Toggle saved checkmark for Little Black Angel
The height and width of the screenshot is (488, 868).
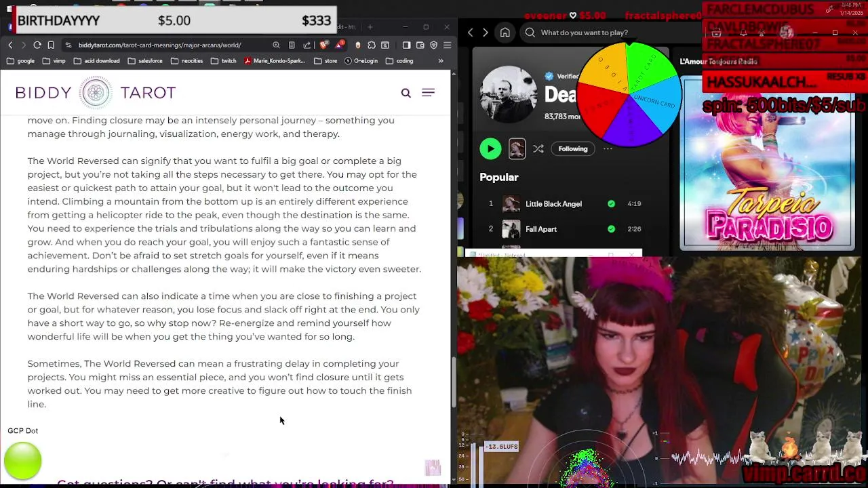point(611,203)
